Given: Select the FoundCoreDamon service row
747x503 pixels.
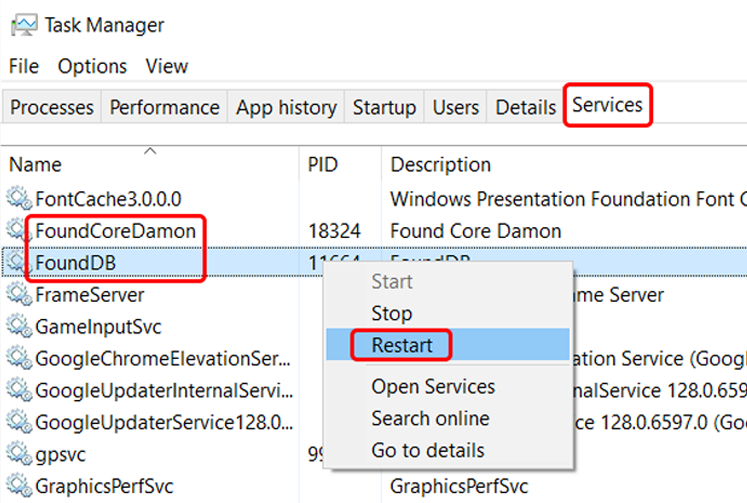Looking at the screenshot, I should tap(374, 231).
